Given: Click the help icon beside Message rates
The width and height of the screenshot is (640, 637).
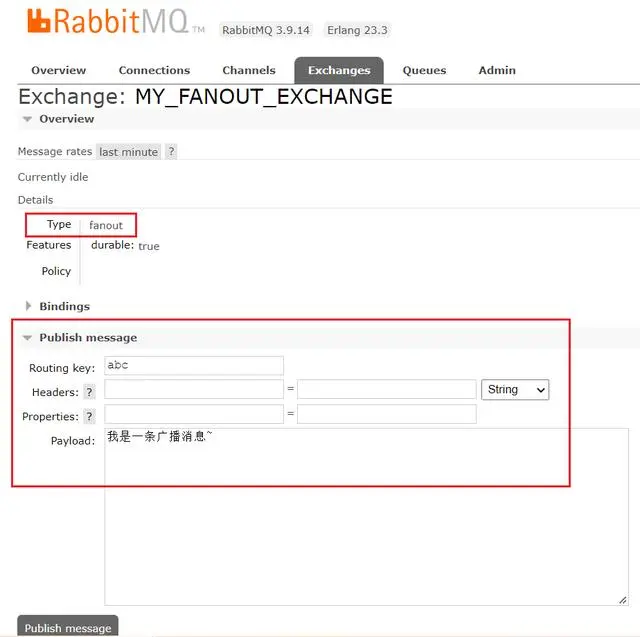Looking at the screenshot, I should click(171, 152).
